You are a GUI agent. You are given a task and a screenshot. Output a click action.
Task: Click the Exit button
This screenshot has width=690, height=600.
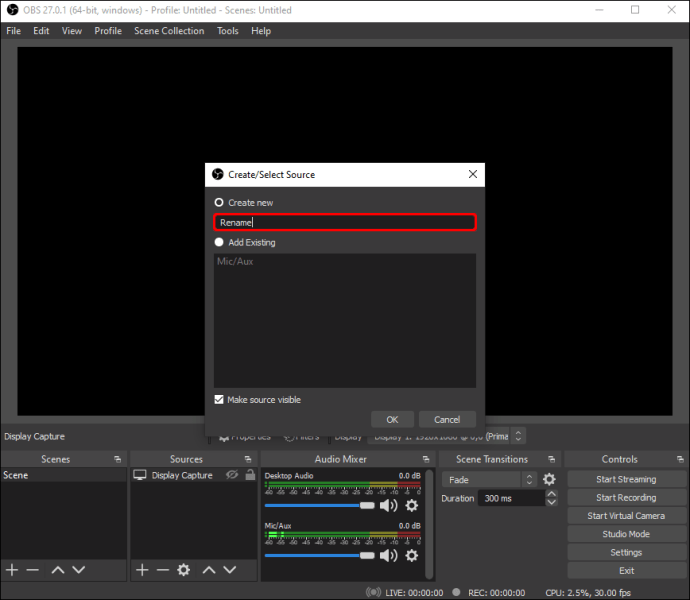(x=626, y=571)
